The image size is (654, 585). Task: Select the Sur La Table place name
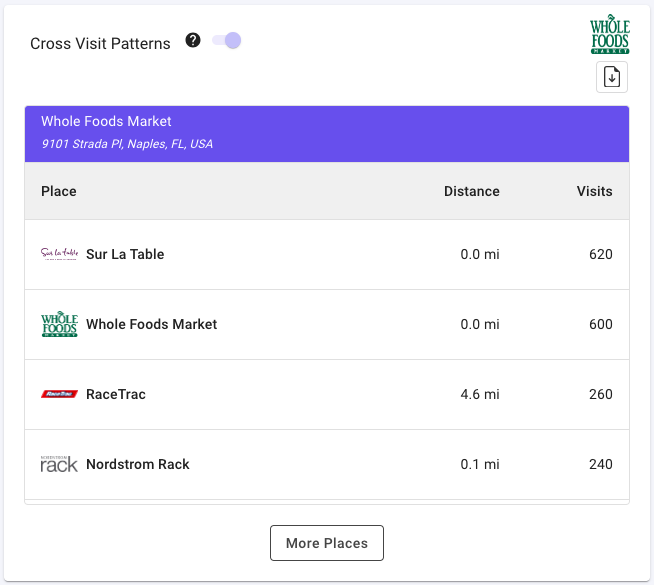(x=125, y=254)
